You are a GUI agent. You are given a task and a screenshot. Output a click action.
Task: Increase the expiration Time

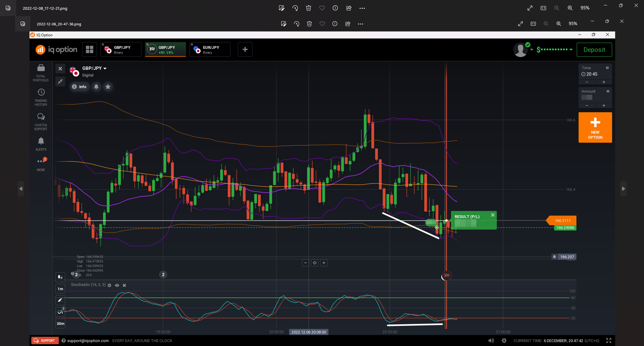point(604,82)
